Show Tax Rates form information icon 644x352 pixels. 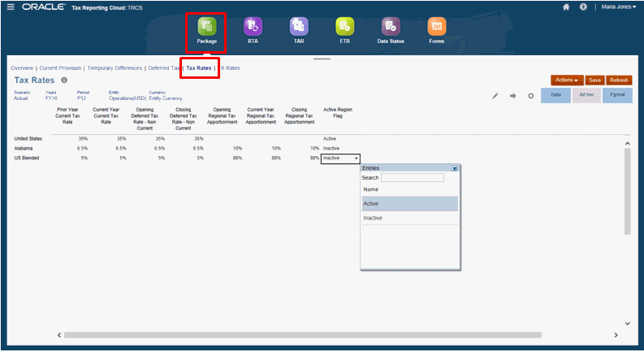click(x=64, y=80)
